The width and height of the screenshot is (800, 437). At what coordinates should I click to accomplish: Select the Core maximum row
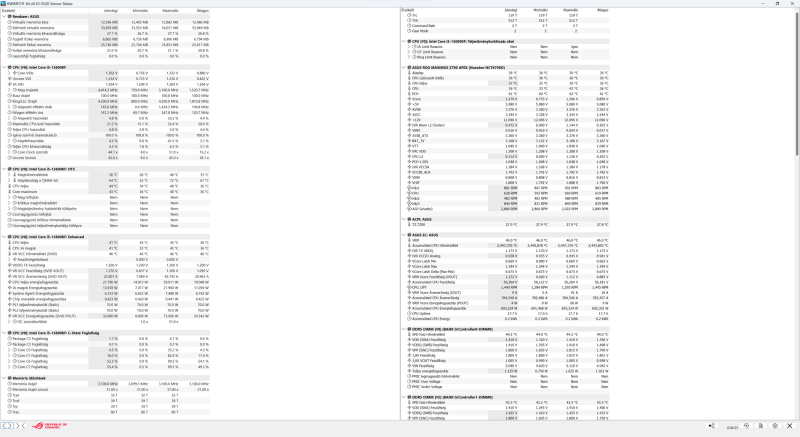(106, 192)
